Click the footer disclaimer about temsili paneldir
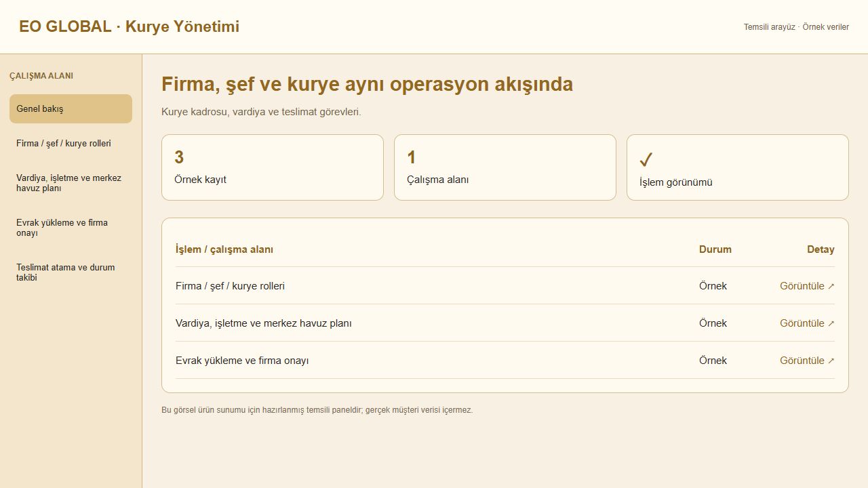This screenshot has width=868, height=488. 317,410
